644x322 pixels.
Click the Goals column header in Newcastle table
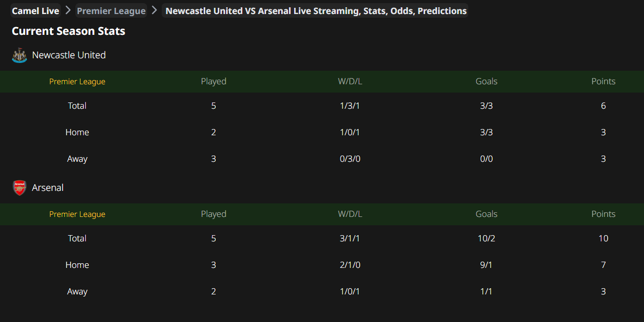click(x=487, y=81)
